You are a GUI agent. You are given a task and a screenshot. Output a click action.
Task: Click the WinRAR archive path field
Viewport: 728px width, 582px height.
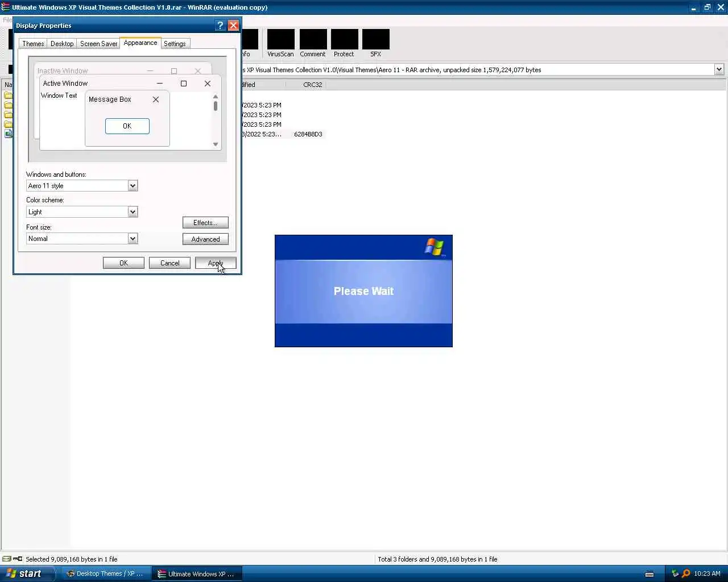pyautogui.click(x=477, y=69)
